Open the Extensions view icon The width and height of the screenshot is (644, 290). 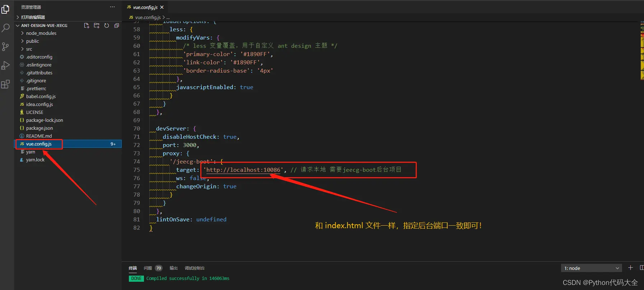click(x=5, y=84)
